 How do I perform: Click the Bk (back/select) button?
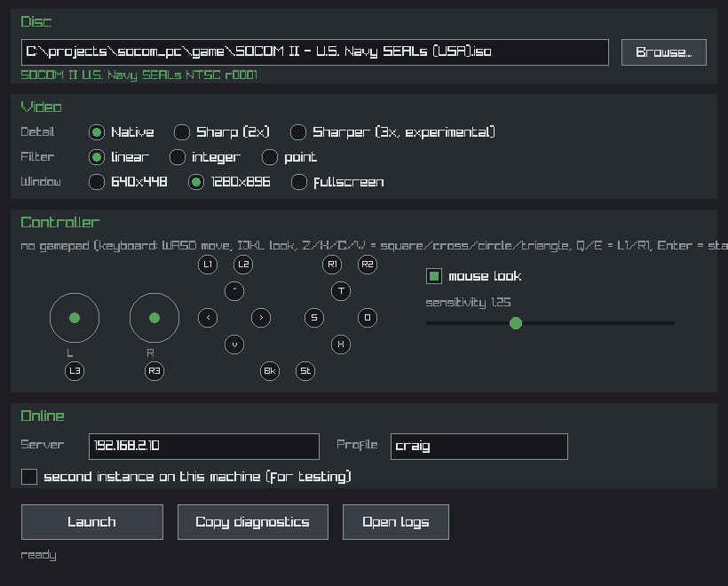coord(270,371)
